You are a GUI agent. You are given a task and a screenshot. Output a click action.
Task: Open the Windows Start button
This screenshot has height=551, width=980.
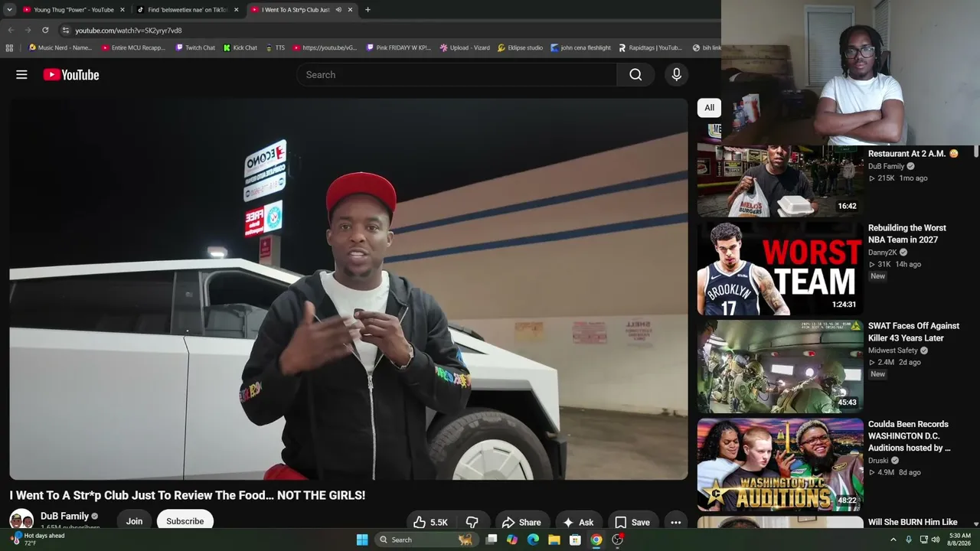pos(362,540)
